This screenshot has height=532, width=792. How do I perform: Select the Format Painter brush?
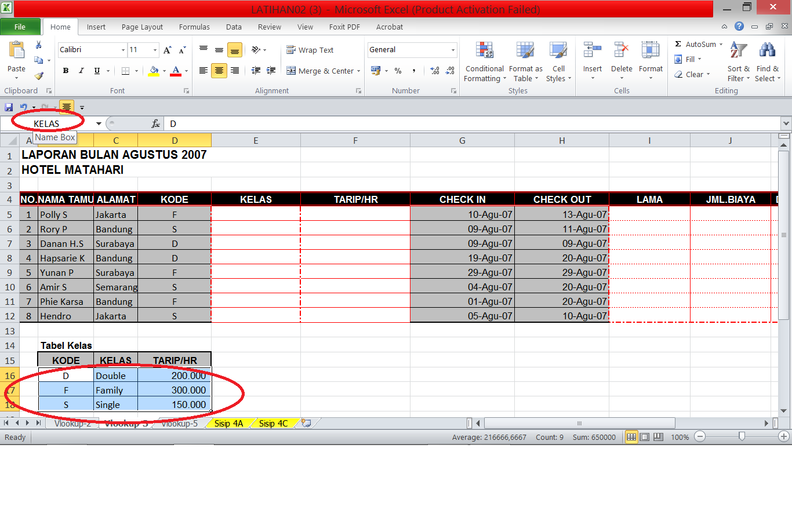[39, 75]
